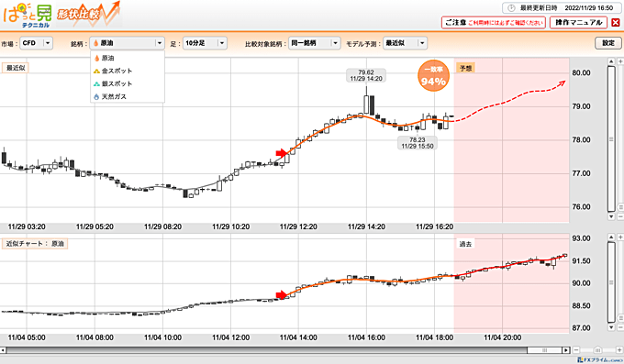Viewport: 624px width, 364px height.
Task: Close the panel with red X icon
Action: [x=615, y=23]
